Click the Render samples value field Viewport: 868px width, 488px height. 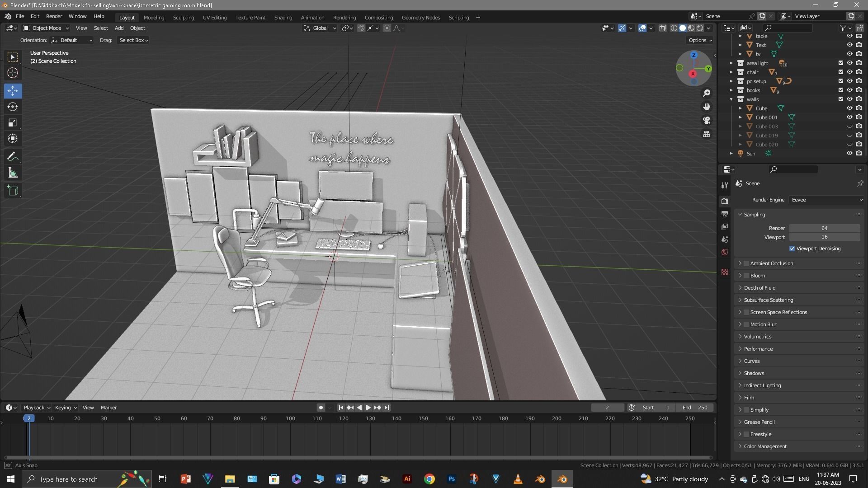pyautogui.click(x=825, y=228)
